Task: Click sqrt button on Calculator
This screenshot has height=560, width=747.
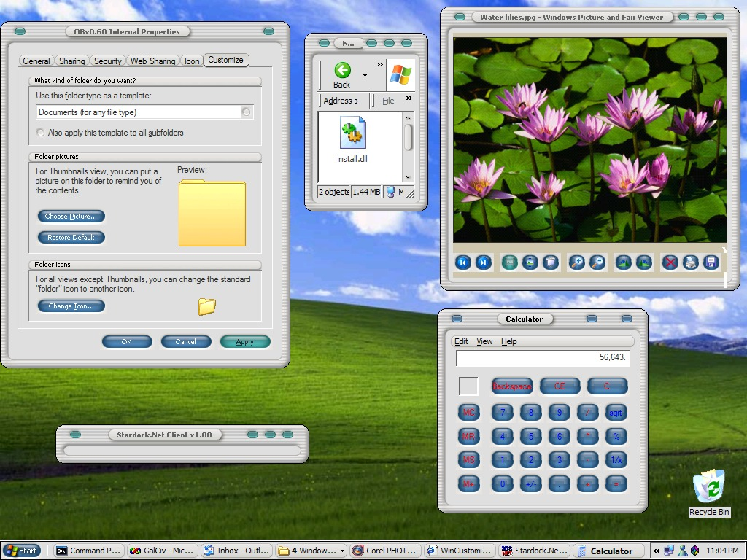Action: (616, 413)
